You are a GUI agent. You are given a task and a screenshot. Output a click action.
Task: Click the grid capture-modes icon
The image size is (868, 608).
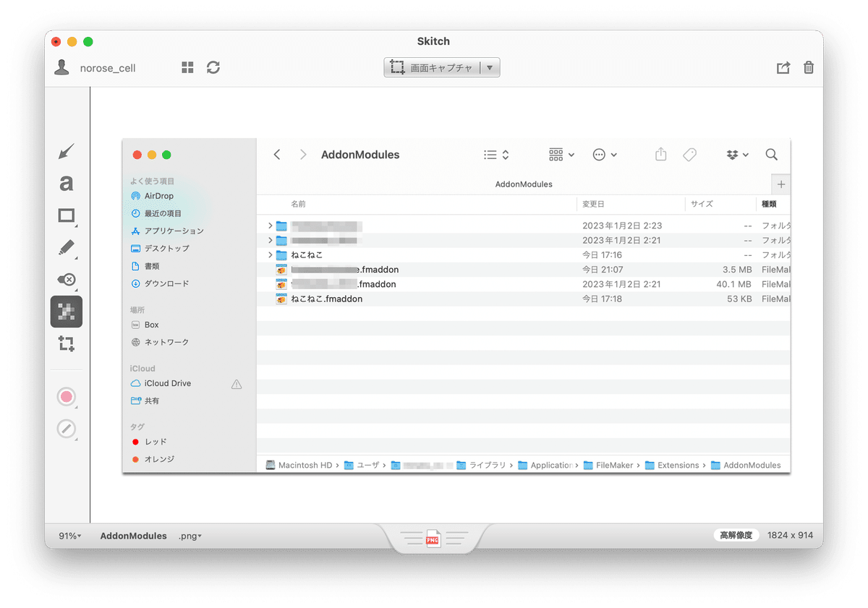click(187, 67)
